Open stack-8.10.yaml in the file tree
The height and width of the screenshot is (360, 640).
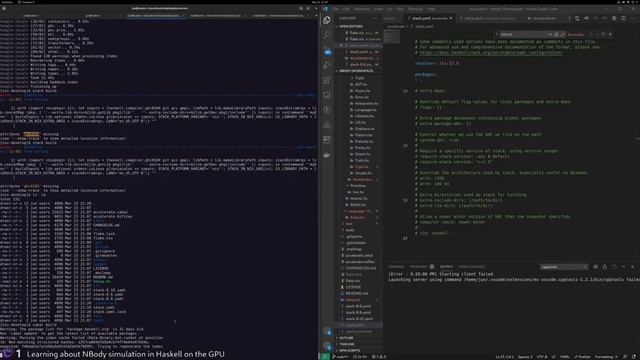pos(358,319)
